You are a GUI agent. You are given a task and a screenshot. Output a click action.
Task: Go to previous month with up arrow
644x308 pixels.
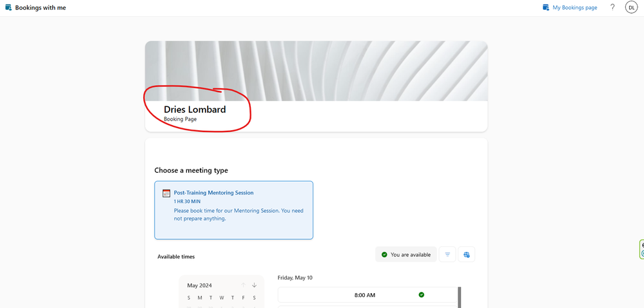[243, 285]
